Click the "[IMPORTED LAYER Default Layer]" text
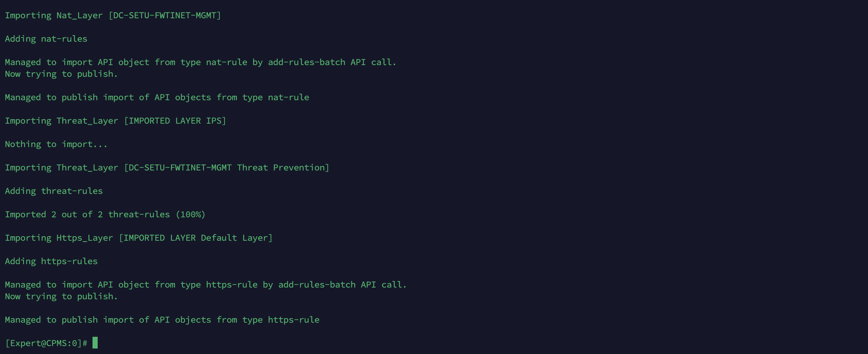This screenshot has width=868, height=354. pos(196,238)
